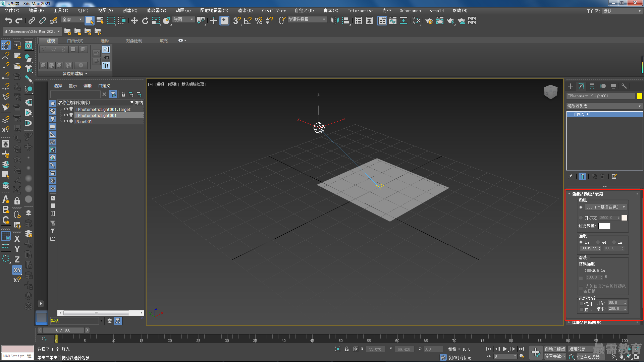This screenshot has height=362, width=644.
Task: Activate the Select Object tool
Action: point(89,21)
